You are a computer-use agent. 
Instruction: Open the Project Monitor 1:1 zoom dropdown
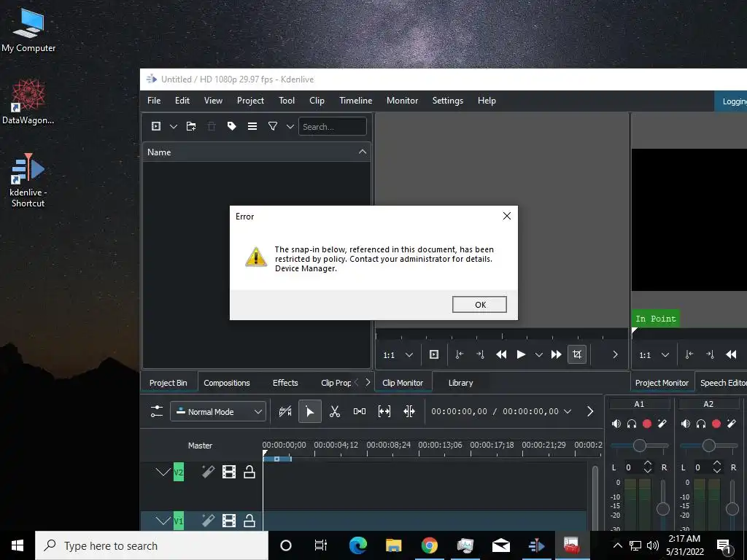coord(654,355)
